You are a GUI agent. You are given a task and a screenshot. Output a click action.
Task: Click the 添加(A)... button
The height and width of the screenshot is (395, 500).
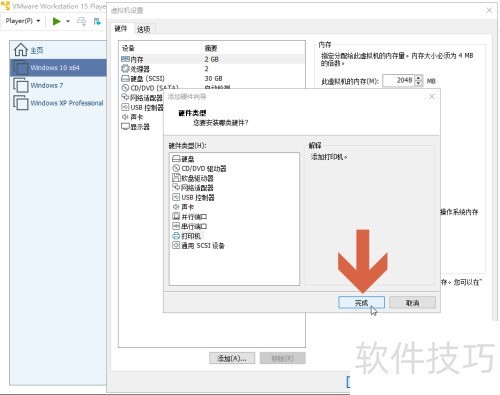coord(232,358)
